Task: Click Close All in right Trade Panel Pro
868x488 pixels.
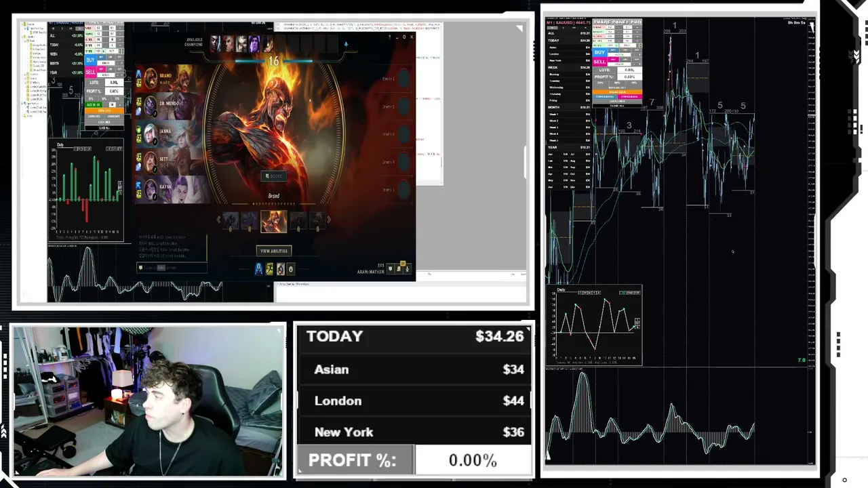Action: coord(617,106)
